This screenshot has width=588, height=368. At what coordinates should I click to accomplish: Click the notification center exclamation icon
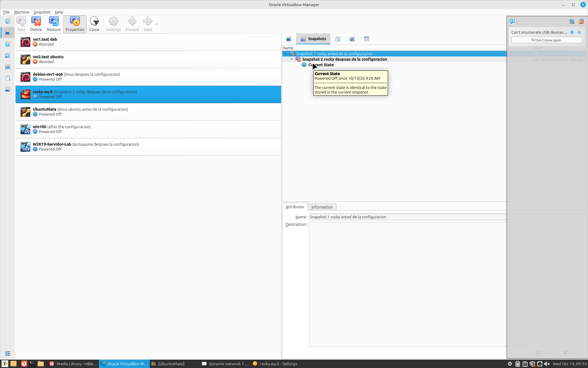click(512, 21)
